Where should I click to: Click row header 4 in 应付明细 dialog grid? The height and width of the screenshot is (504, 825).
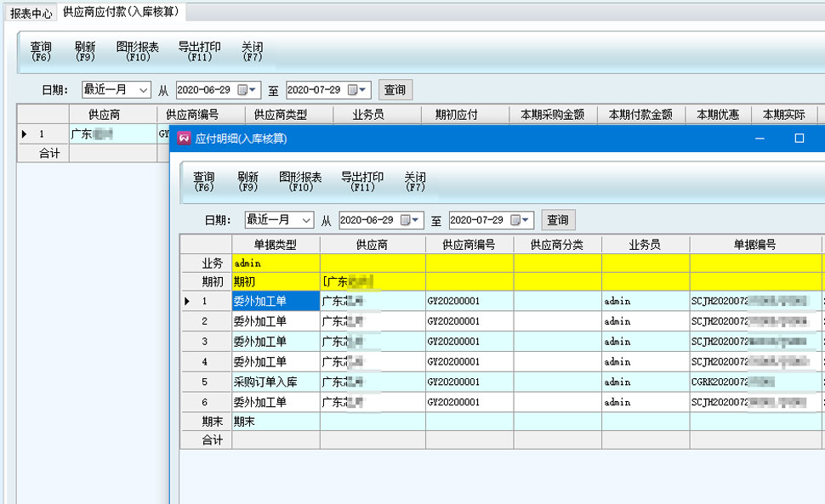[207, 361]
